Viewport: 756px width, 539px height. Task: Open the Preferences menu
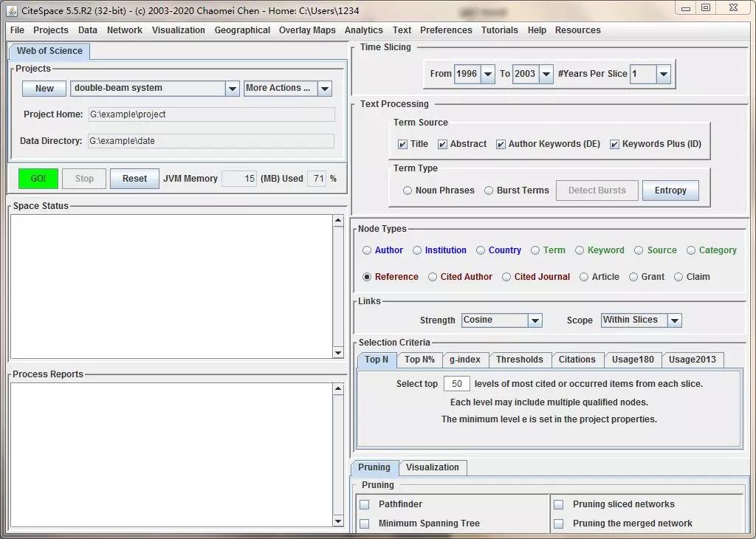[x=446, y=30]
